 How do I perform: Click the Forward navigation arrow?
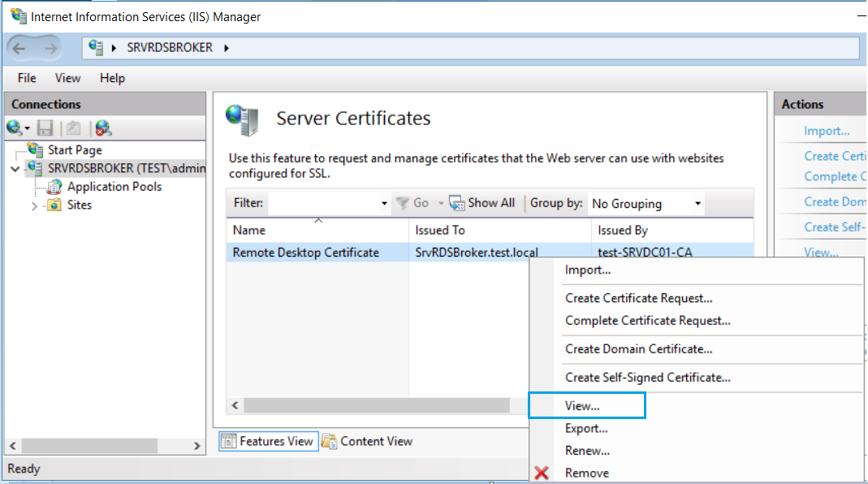tap(50, 48)
